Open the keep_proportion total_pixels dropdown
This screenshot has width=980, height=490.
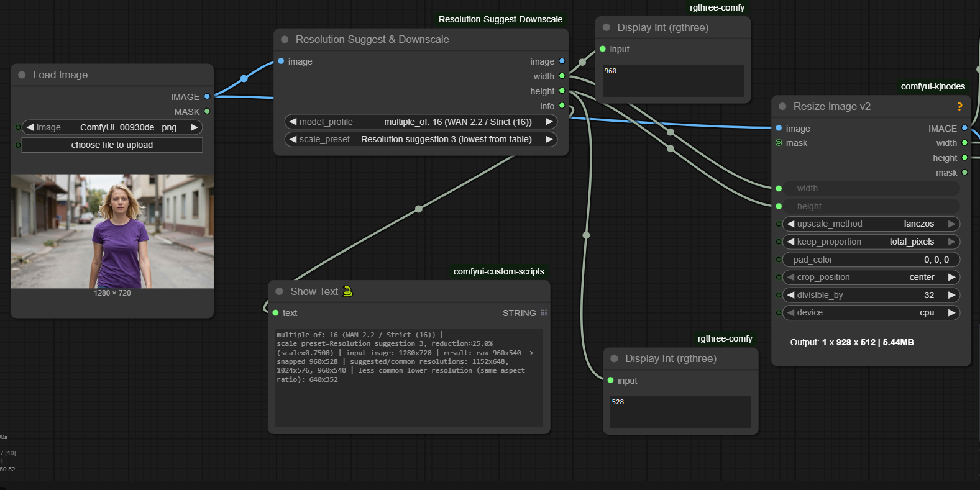[x=871, y=242]
